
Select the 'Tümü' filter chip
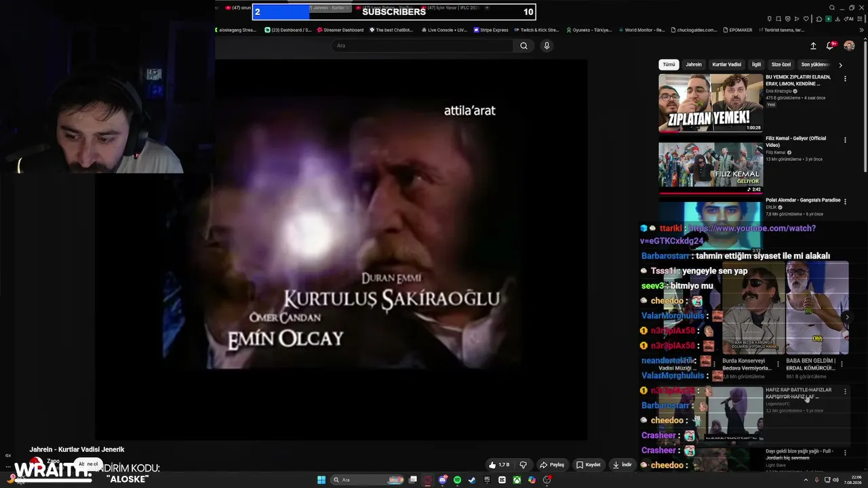pos(669,64)
